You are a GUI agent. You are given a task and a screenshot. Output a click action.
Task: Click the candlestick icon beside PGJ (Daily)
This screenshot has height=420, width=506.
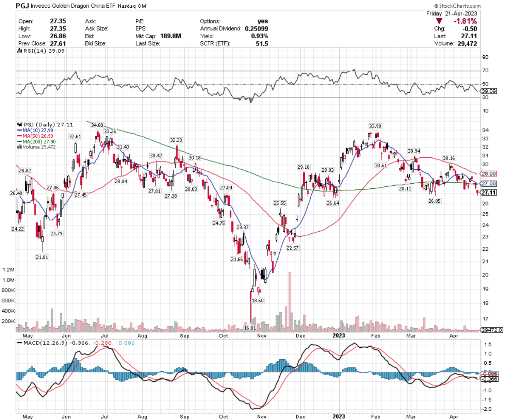tap(20, 125)
